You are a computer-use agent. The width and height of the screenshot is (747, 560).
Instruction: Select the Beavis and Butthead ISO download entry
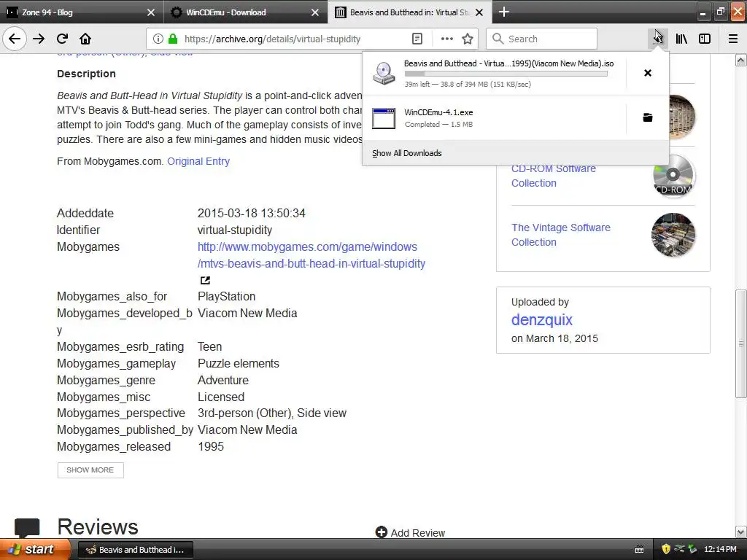[495, 73]
